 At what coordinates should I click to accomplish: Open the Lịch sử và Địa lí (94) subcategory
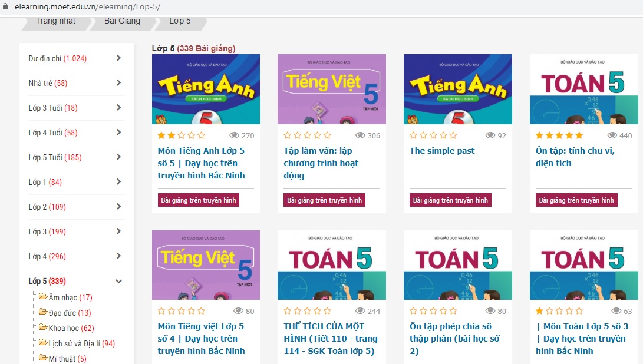point(81,343)
